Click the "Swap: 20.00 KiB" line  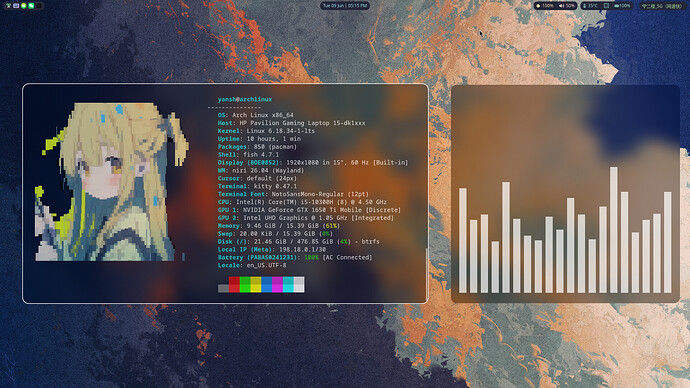click(275, 234)
